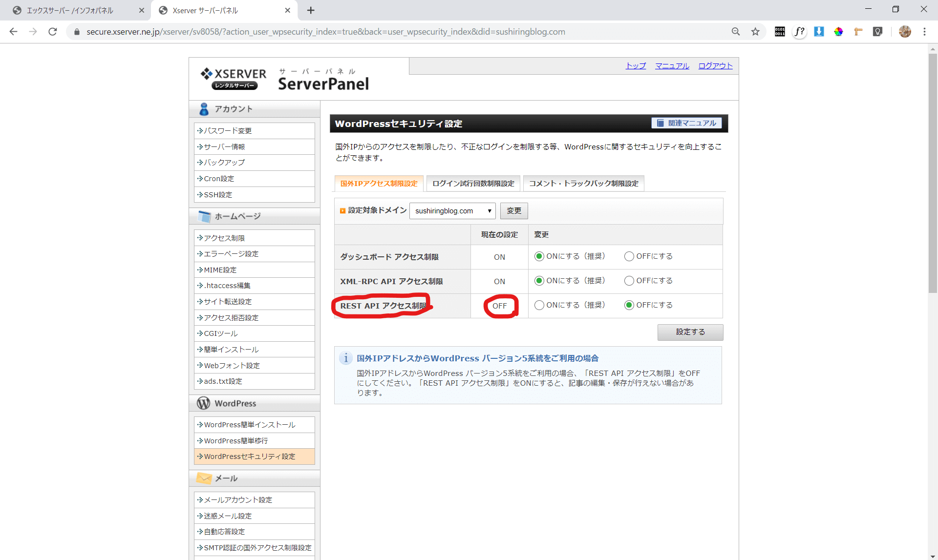Open メールアカウント設定 in sidebar
Screen dimensions: 938x560
click(254, 500)
